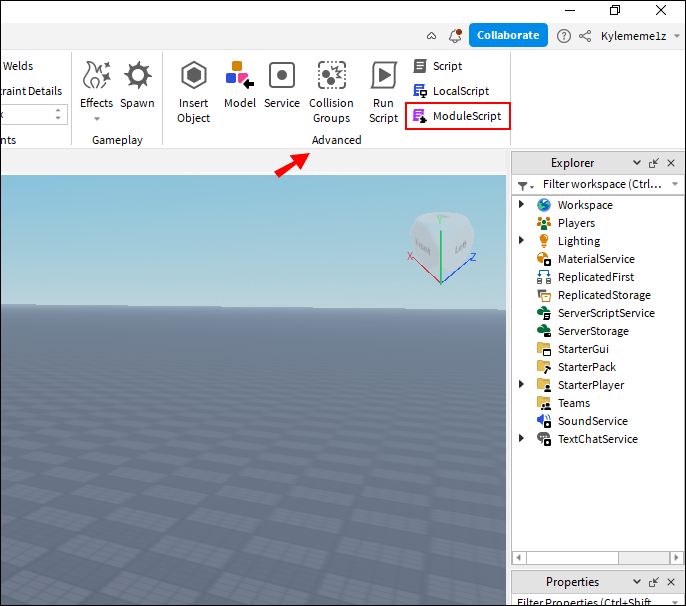Select TextChatService in Explorer
The height and width of the screenshot is (606, 686).
click(598, 439)
